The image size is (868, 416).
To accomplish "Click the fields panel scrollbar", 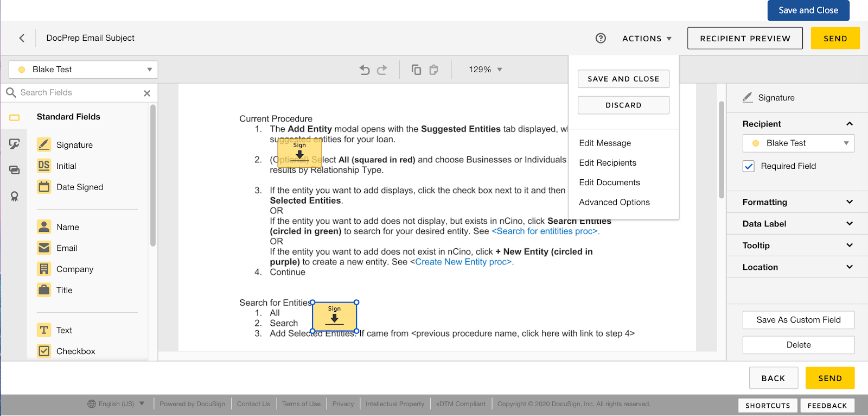I will click(153, 175).
